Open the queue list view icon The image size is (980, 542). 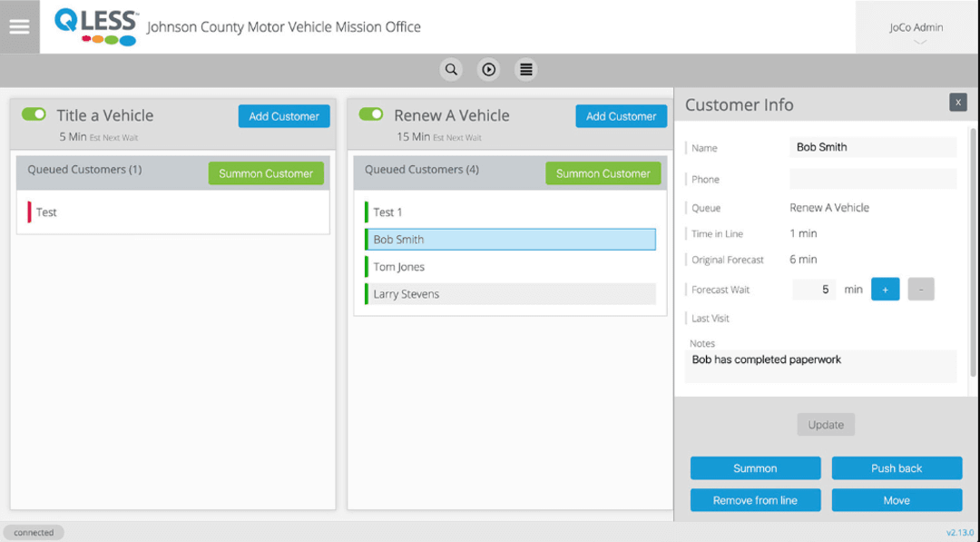525,69
